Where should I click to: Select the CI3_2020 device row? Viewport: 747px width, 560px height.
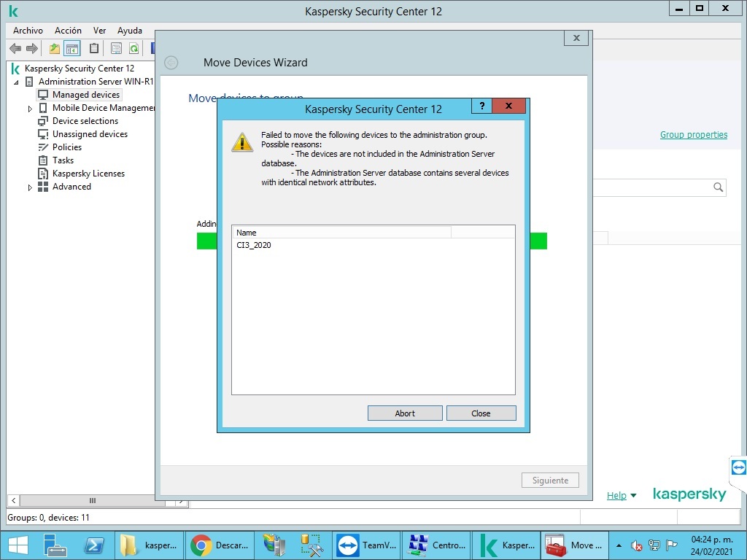point(373,245)
